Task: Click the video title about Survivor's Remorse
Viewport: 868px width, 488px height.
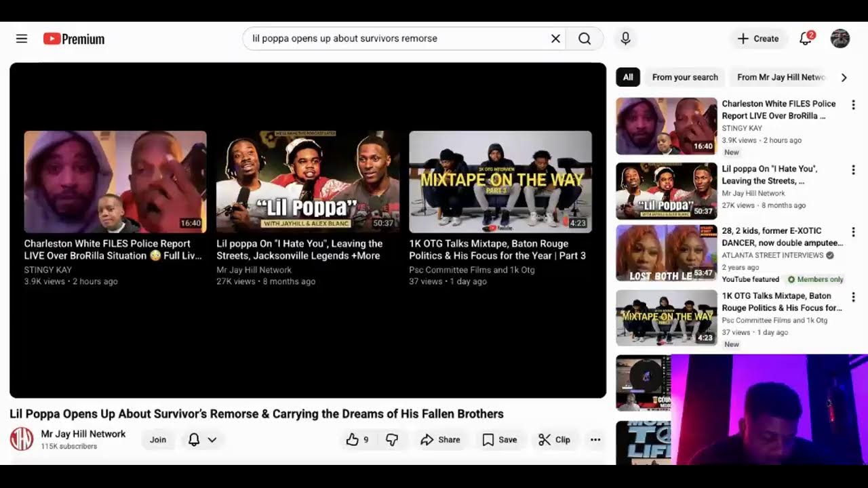Action: tap(256, 414)
